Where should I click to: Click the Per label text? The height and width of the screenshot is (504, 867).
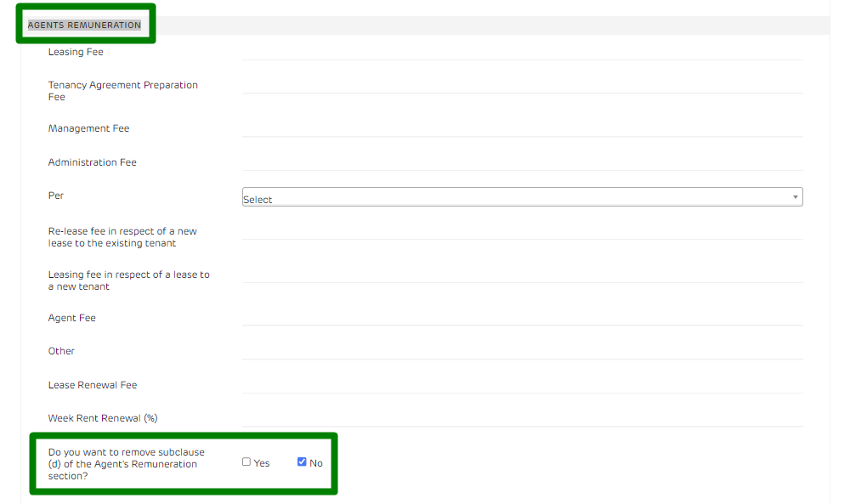pos(56,195)
